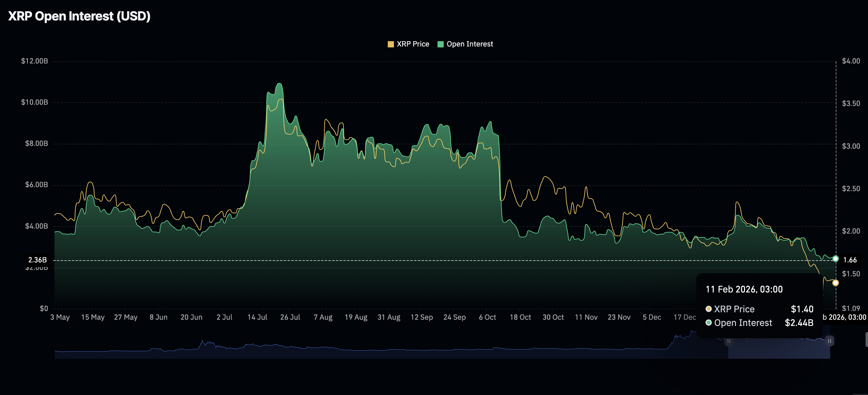
Task: Click the 1.66 right-axis crosshair label
Action: tap(849, 260)
